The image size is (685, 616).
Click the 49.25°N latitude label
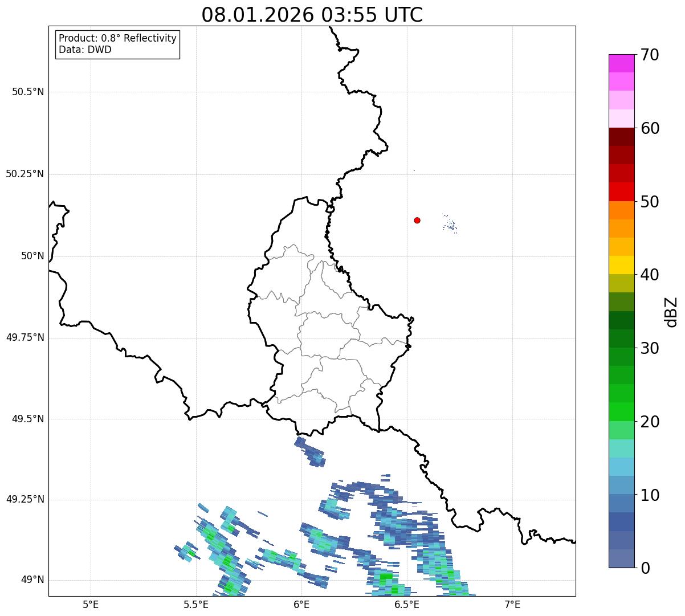click(25, 500)
